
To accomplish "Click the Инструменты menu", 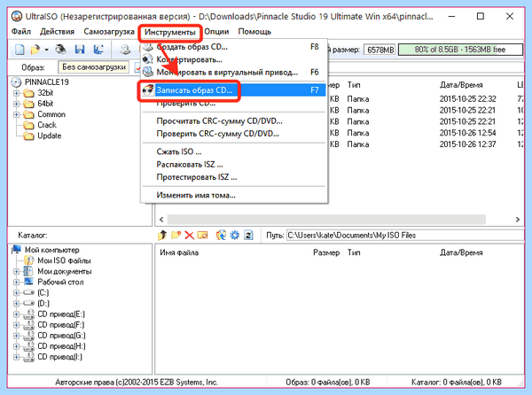I will tap(169, 32).
